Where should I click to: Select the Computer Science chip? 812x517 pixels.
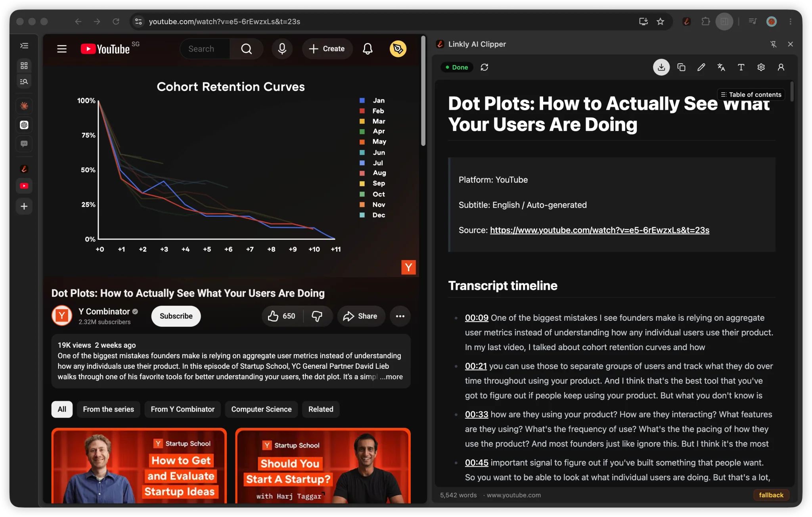pyautogui.click(x=261, y=409)
